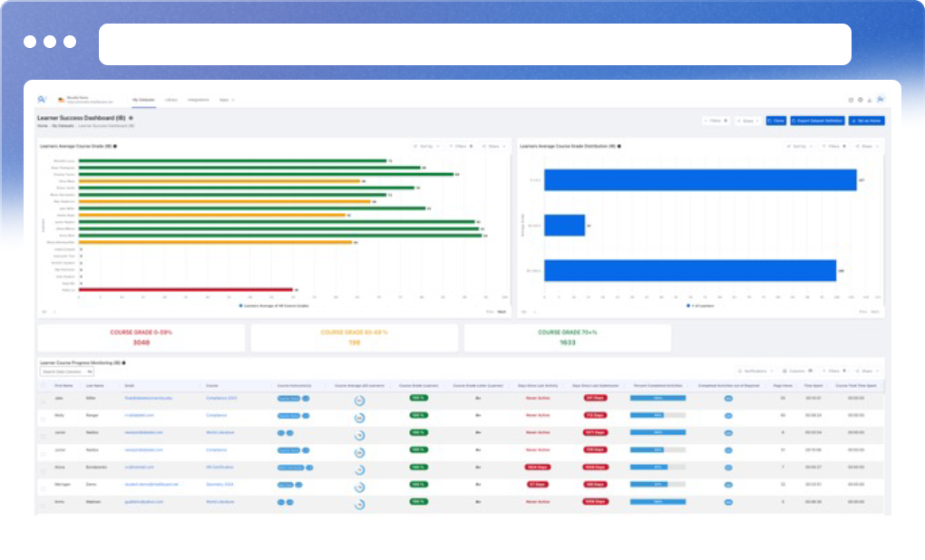This screenshot has height=560, width=925.
Task: Click the '# of Learners' legend marker
Action: (687, 306)
